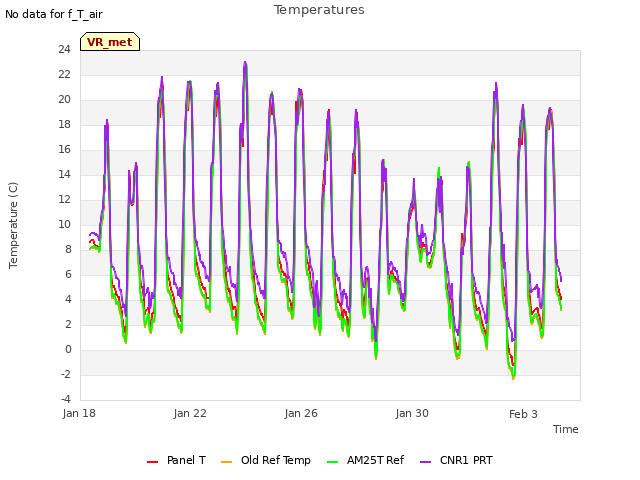The height and width of the screenshot is (480, 640).
Task: Click the -2 y-axis tick label
Action: (x=66, y=374)
